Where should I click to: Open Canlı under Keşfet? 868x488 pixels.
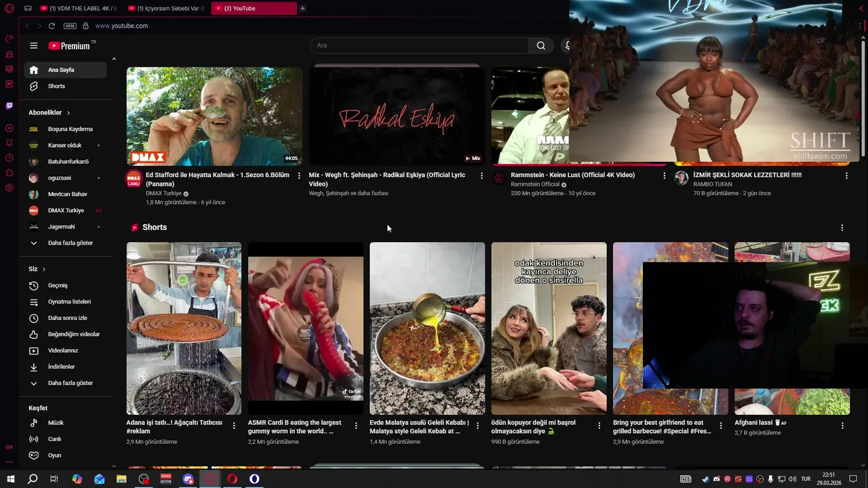tap(65, 439)
